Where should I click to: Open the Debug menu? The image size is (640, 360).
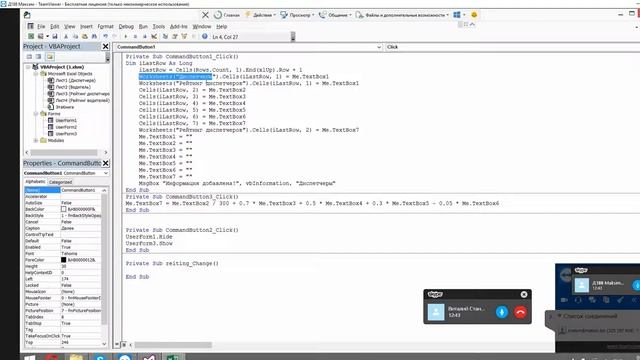pyautogui.click(x=126, y=27)
